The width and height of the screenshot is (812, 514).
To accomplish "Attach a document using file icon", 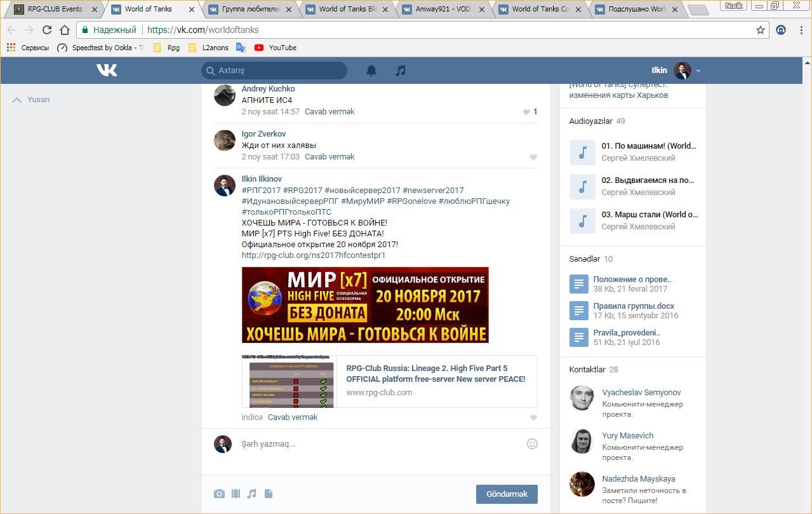I will (x=269, y=494).
